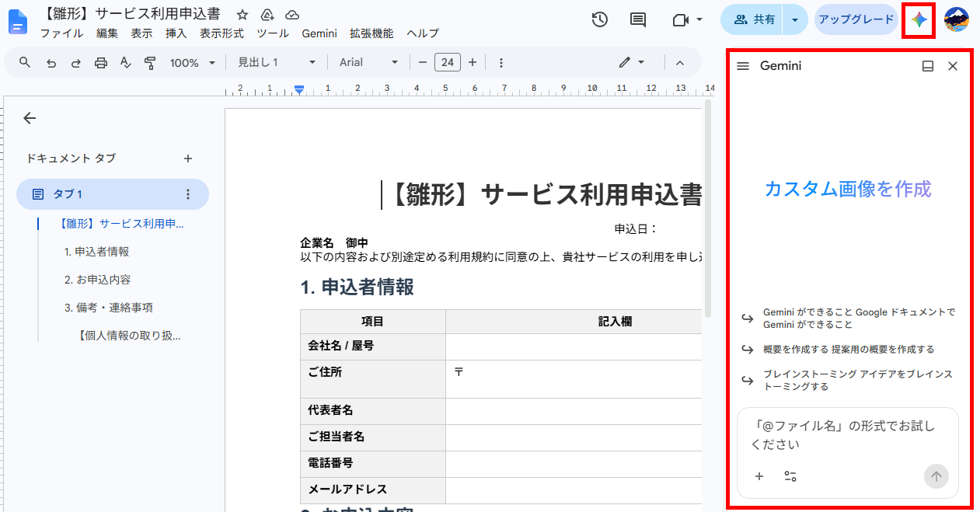This screenshot has height=512, width=980.
Task: Open the Gemini panel hamburger menu
Action: coord(743,66)
